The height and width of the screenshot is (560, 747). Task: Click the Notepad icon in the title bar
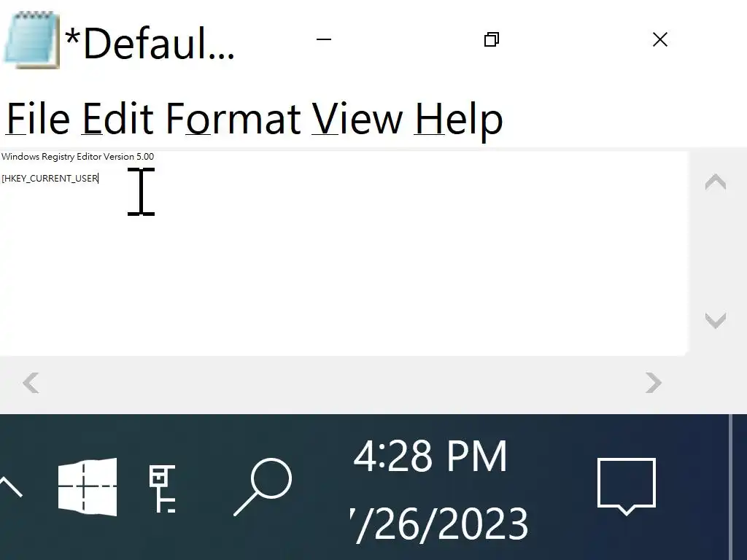pos(31,41)
